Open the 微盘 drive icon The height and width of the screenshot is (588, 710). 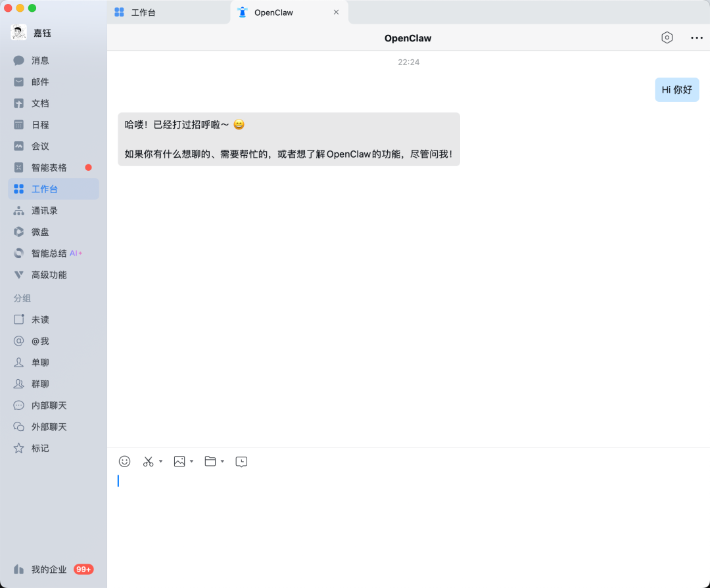tap(40, 231)
